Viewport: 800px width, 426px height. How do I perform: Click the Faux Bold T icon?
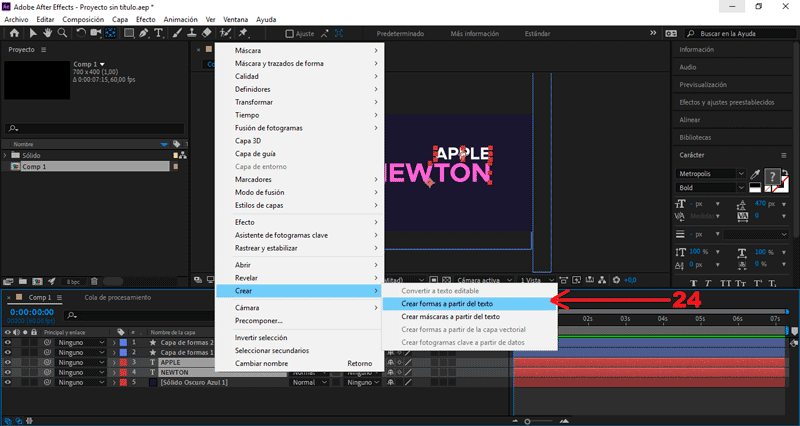[693, 284]
